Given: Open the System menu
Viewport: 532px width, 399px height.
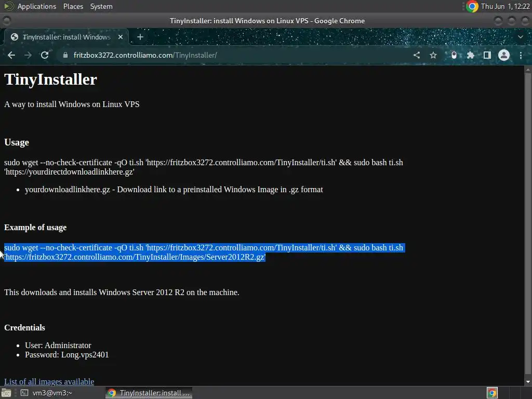Looking at the screenshot, I should point(101,6).
